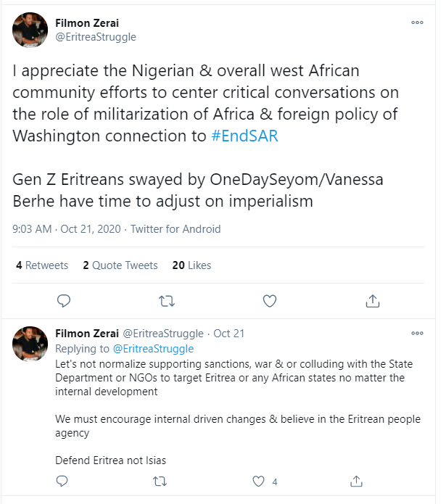
Task: Open more options on main tweet
Action: pyautogui.click(x=417, y=22)
